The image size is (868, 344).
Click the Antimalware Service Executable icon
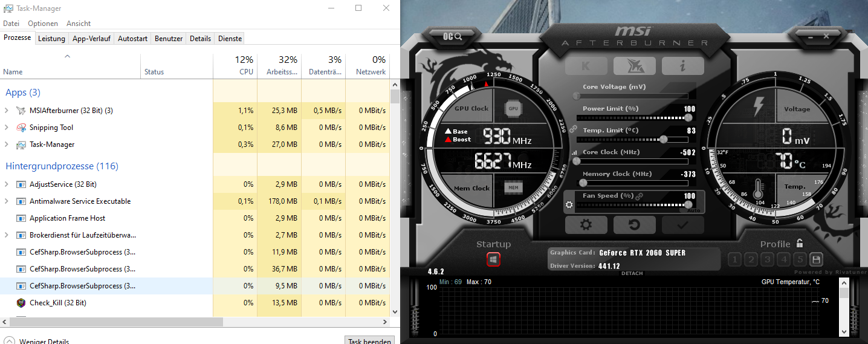[21, 201]
